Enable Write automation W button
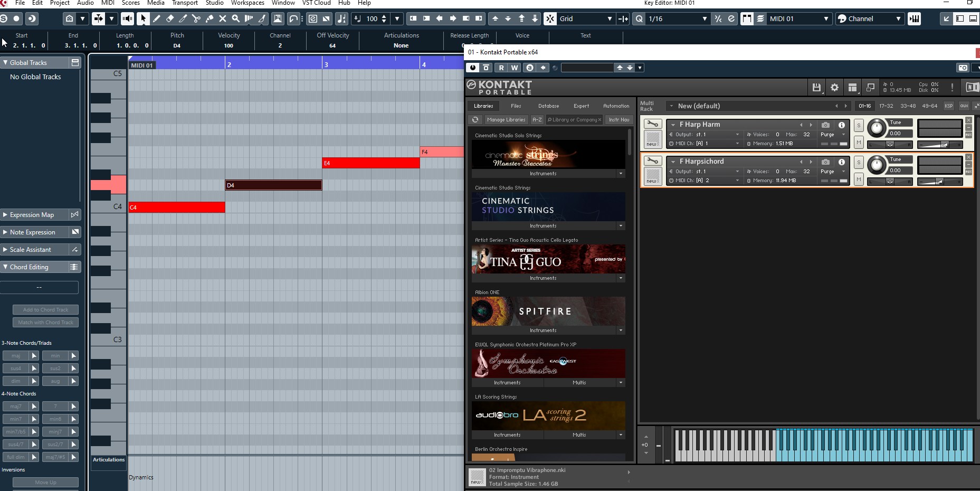Image resolution: width=980 pixels, height=491 pixels. click(515, 68)
